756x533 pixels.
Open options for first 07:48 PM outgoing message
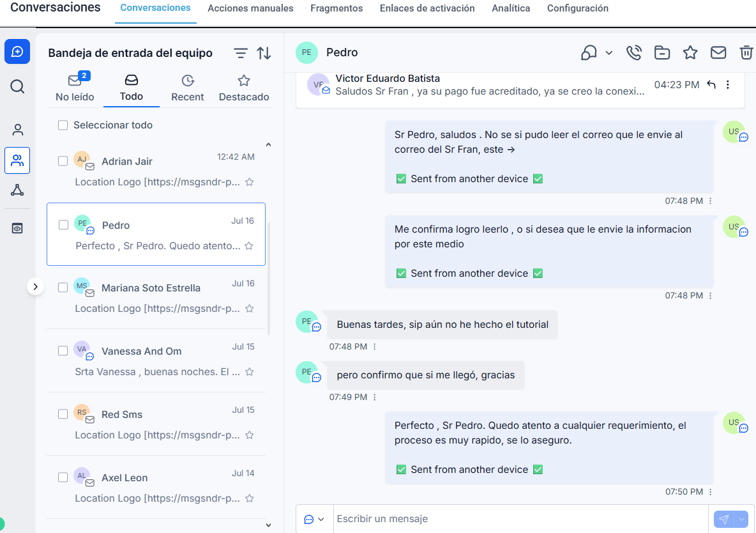(710, 201)
